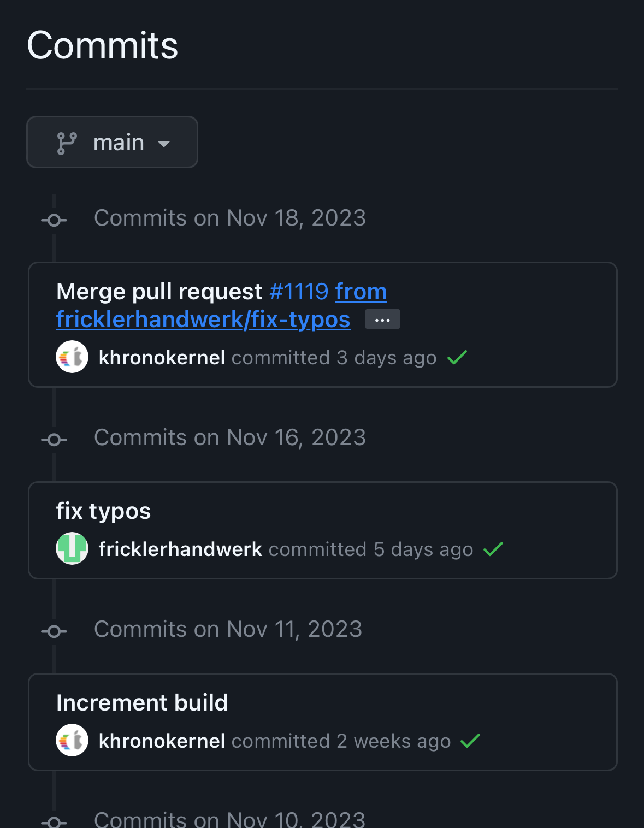The width and height of the screenshot is (644, 828).
Task: Click khronokernel avatar on Increment build
Action: tap(72, 741)
